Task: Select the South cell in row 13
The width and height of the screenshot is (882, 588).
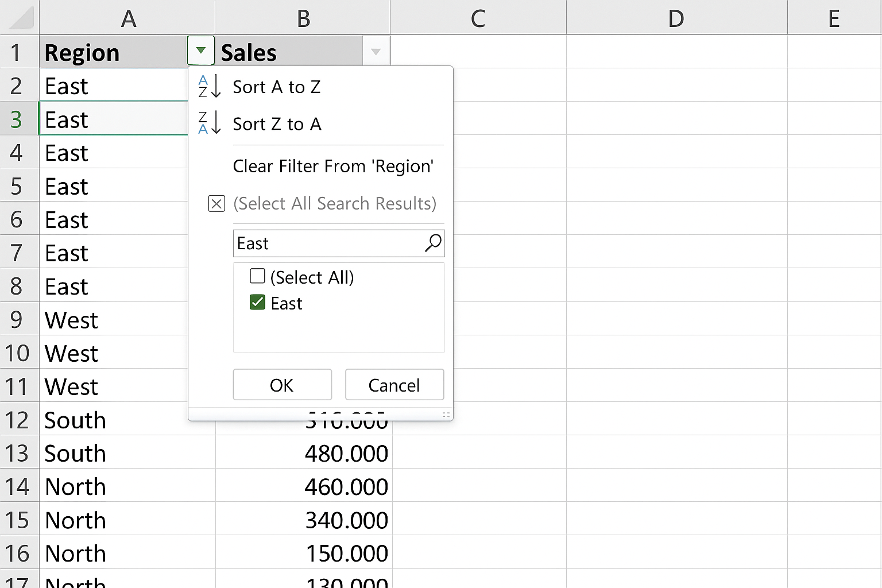Action: tap(127, 453)
